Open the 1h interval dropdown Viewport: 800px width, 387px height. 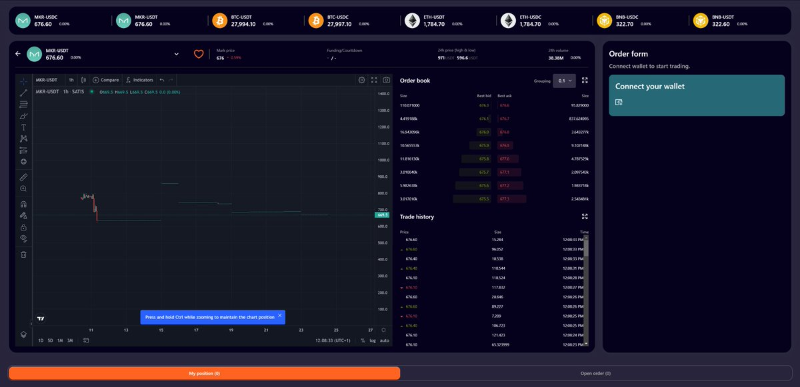(71, 80)
